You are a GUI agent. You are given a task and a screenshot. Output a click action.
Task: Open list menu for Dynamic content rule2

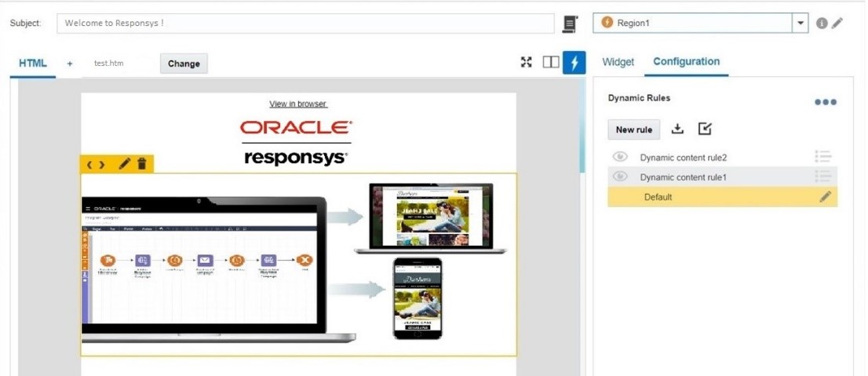click(x=823, y=157)
